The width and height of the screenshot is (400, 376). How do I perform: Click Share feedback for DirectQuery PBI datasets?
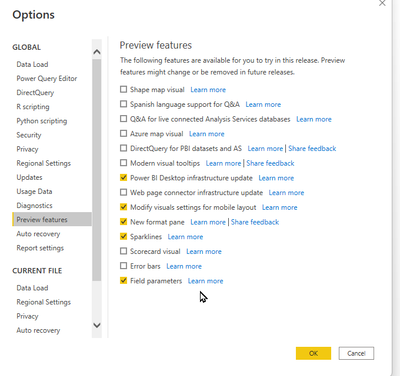(x=312, y=148)
